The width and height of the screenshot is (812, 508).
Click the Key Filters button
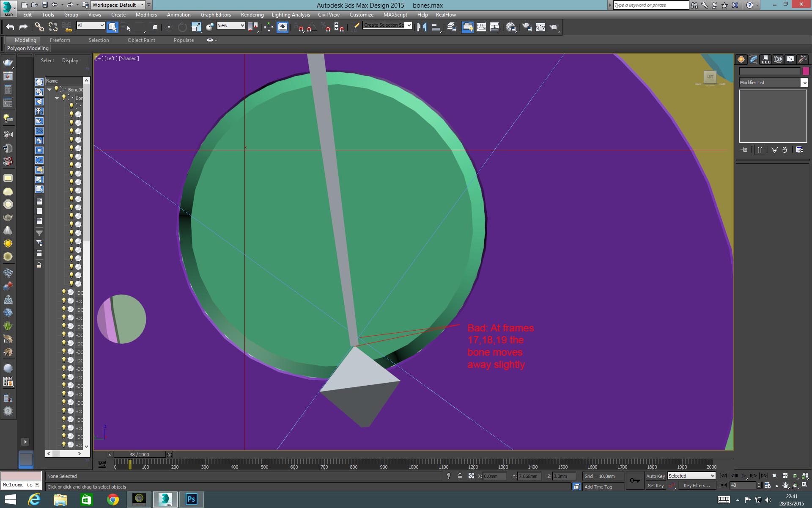point(696,486)
